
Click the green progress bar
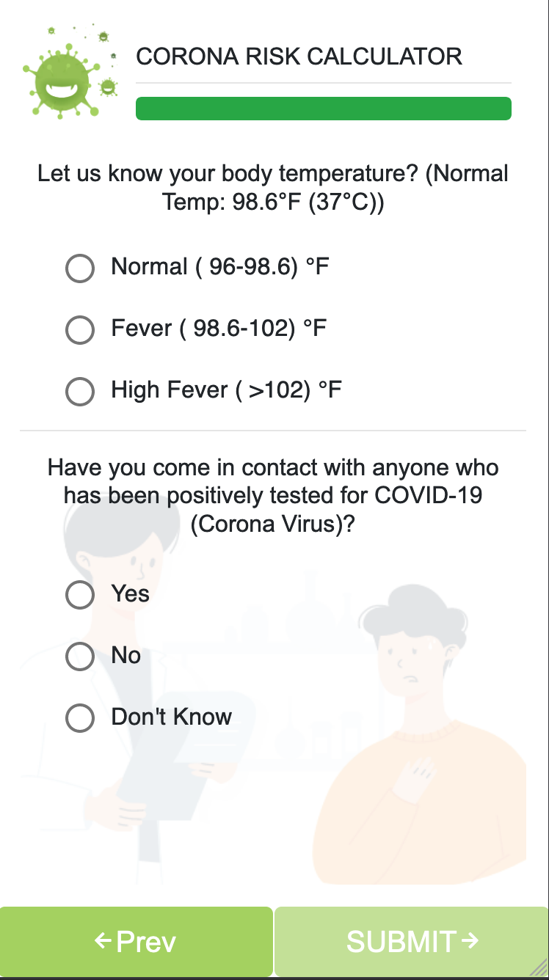323,109
